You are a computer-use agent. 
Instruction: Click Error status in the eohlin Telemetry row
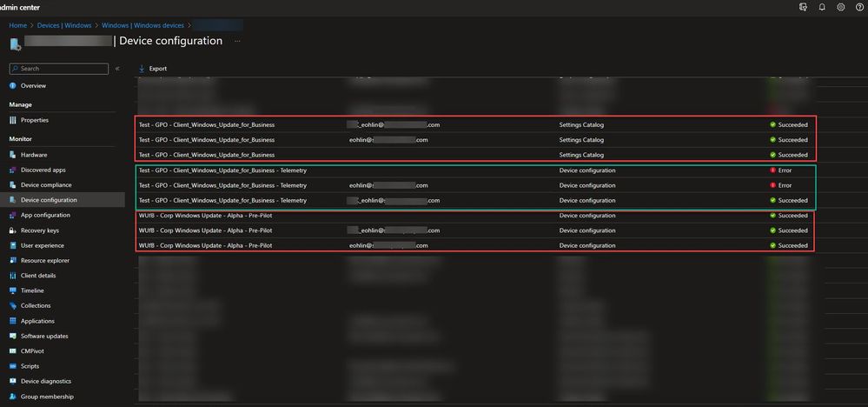785,185
